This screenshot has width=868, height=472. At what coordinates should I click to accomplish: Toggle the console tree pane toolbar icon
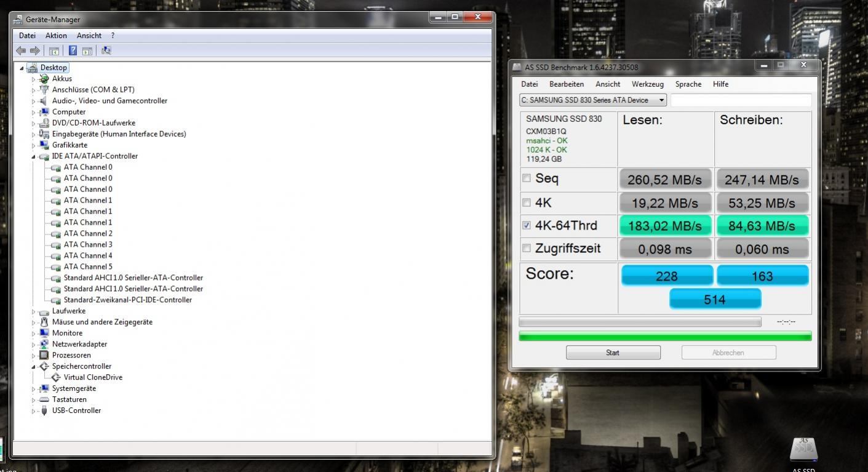tap(54, 50)
